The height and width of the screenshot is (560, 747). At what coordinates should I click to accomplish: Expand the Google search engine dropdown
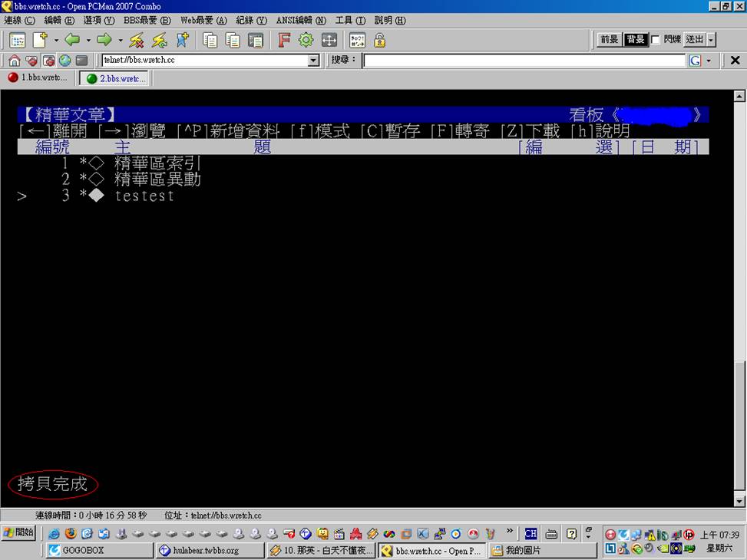point(708,61)
